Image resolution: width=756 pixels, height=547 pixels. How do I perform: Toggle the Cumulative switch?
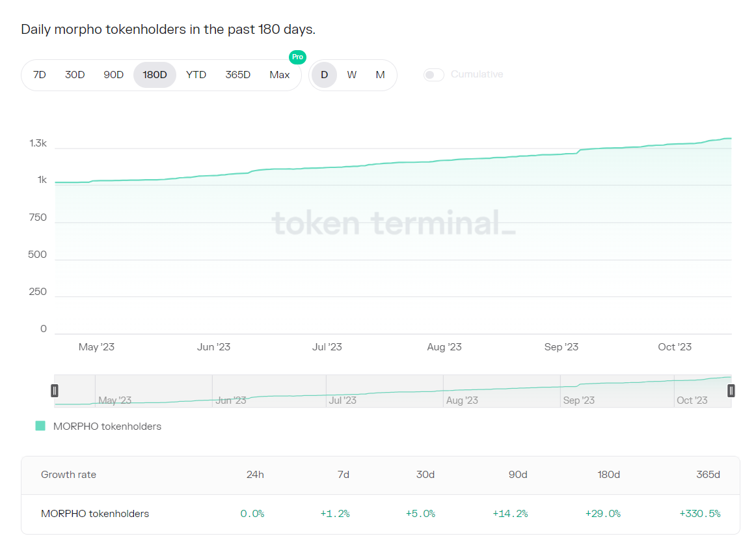pyautogui.click(x=434, y=75)
